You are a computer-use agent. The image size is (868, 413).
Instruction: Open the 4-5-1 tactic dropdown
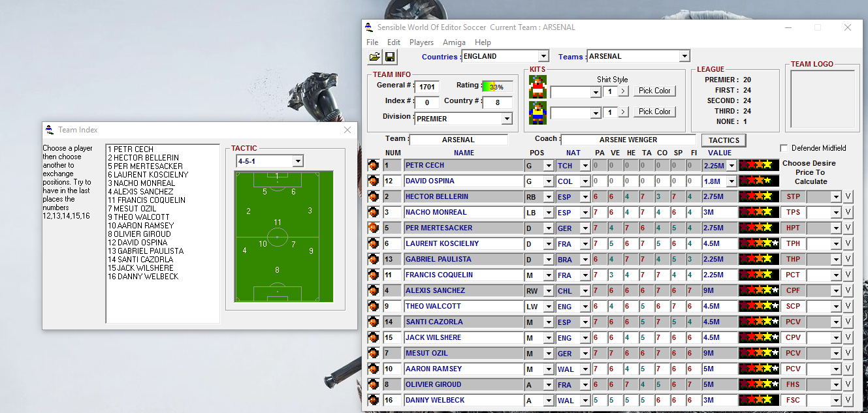pyautogui.click(x=298, y=161)
